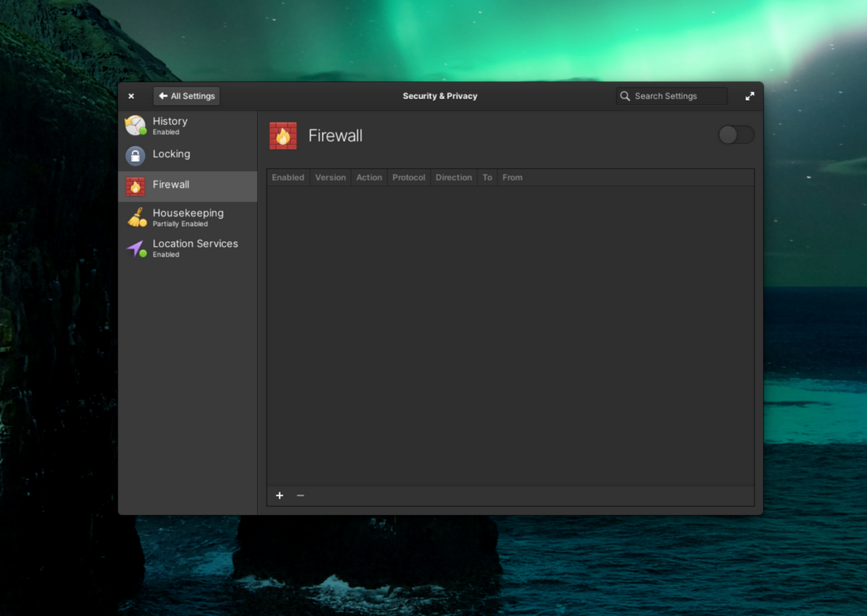Image resolution: width=867 pixels, height=616 pixels.
Task: Select the To column header
Action: point(487,177)
